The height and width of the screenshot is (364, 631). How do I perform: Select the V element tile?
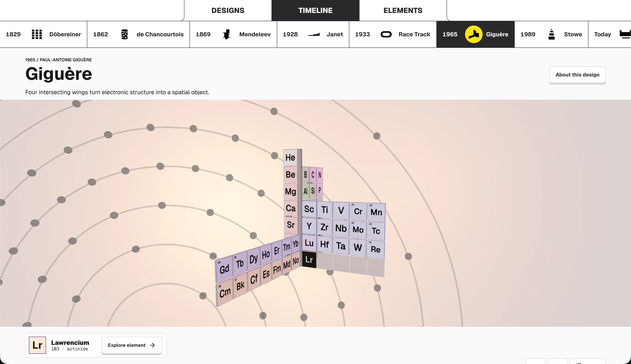[x=341, y=210]
